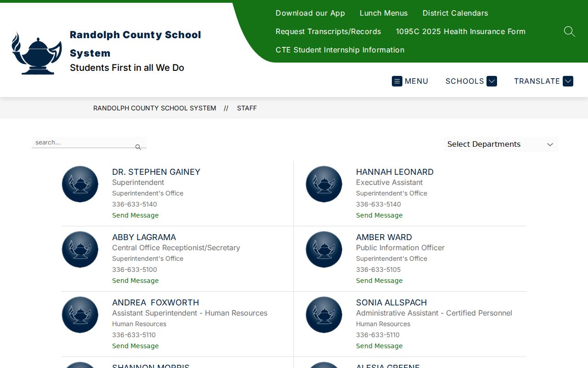588x368 pixels.
Task: Click Amber Ward's phone 336-633-5105
Action: tap(378, 270)
